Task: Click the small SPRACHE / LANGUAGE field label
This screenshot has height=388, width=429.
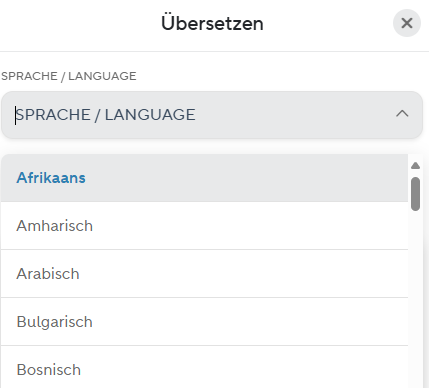Action: 69,76
